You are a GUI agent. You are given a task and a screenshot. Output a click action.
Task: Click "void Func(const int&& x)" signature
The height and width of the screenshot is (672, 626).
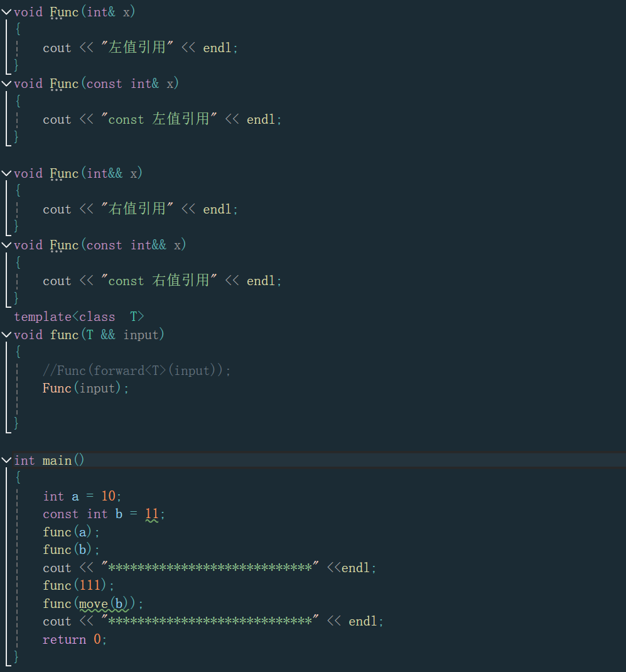100,245
